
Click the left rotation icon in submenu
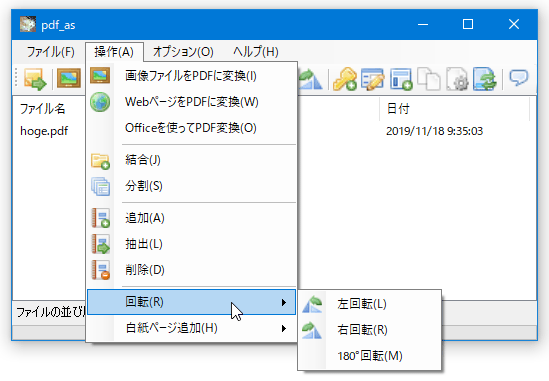312,304
